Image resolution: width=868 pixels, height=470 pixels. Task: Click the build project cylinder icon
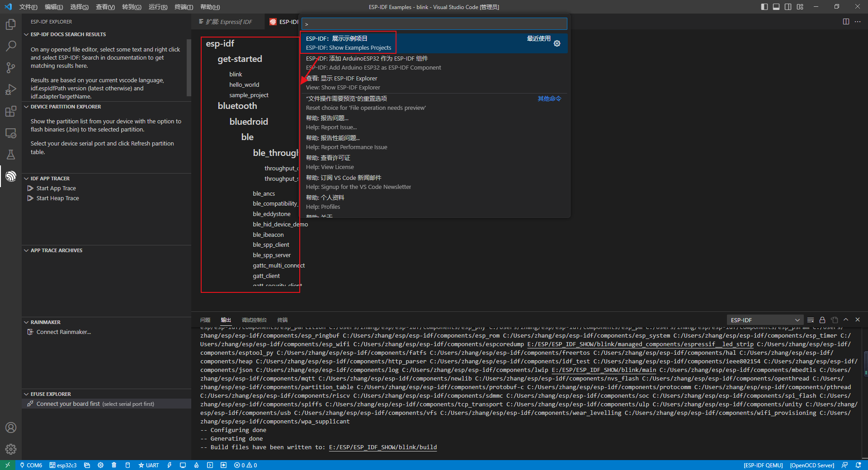[x=127, y=465]
